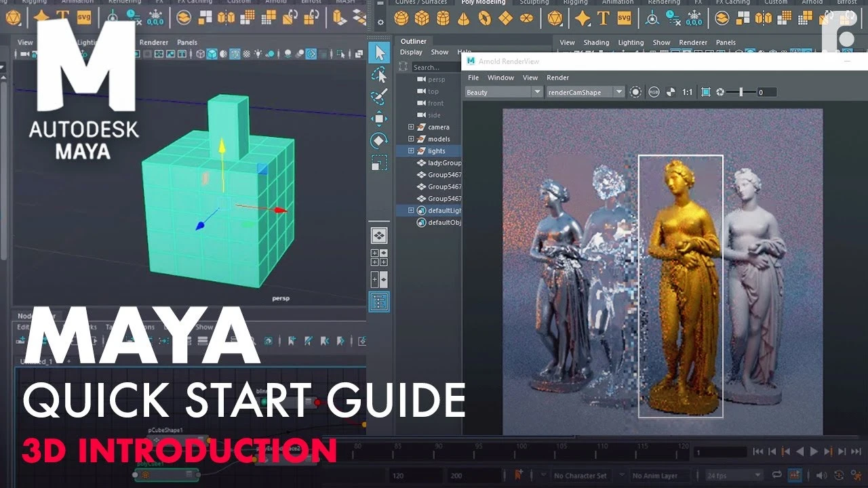Play the animation forwards
868x488 pixels.
814,451
